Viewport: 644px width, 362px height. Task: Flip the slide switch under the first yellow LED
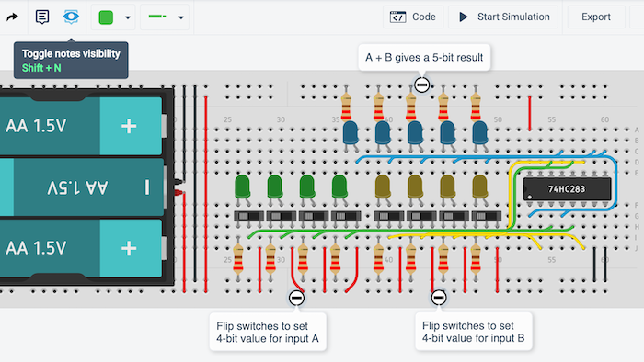[x=389, y=216]
